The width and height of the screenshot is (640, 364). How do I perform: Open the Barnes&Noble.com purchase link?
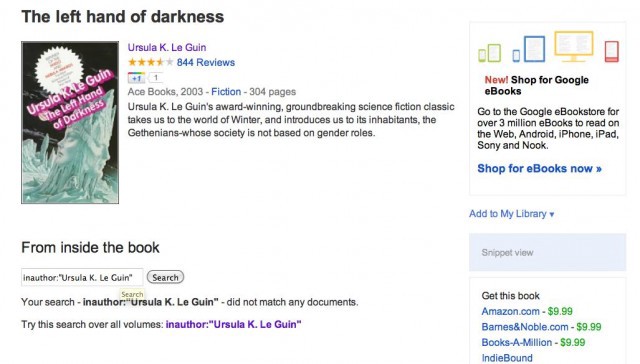tap(525, 327)
